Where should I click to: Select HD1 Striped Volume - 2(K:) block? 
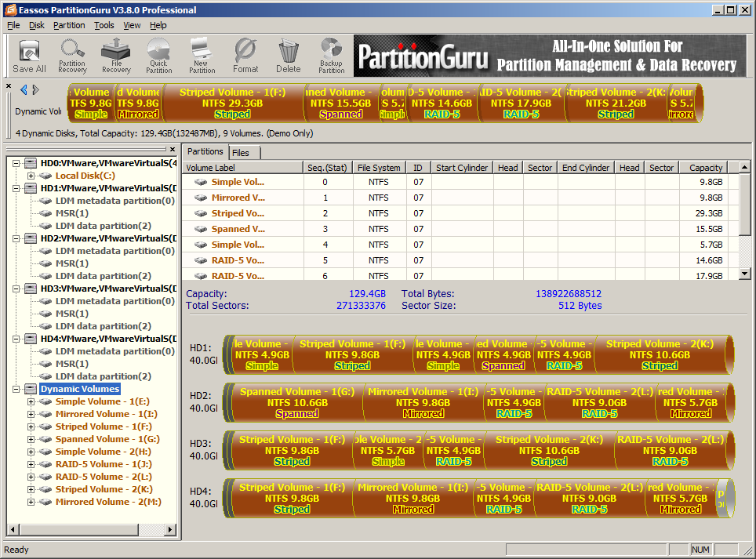(x=660, y=354)
